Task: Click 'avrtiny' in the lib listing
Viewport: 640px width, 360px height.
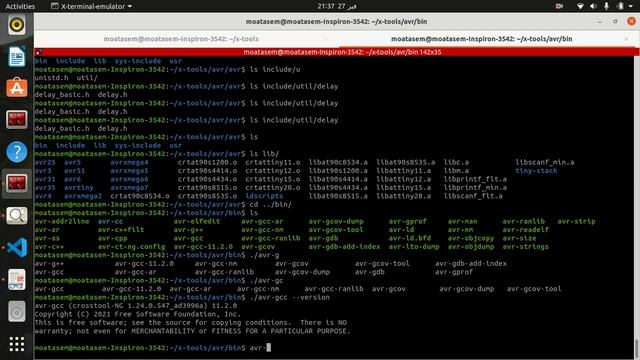Action: (x=78, y=187)
